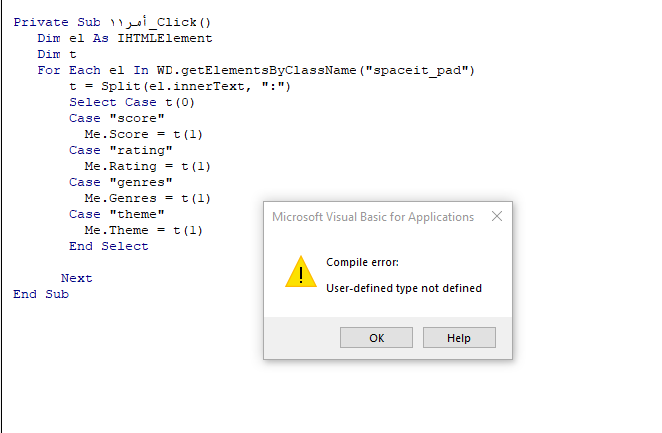
Task: Click the 'End Sub' line
Action: pyautogui.click(x=41, y=295)
